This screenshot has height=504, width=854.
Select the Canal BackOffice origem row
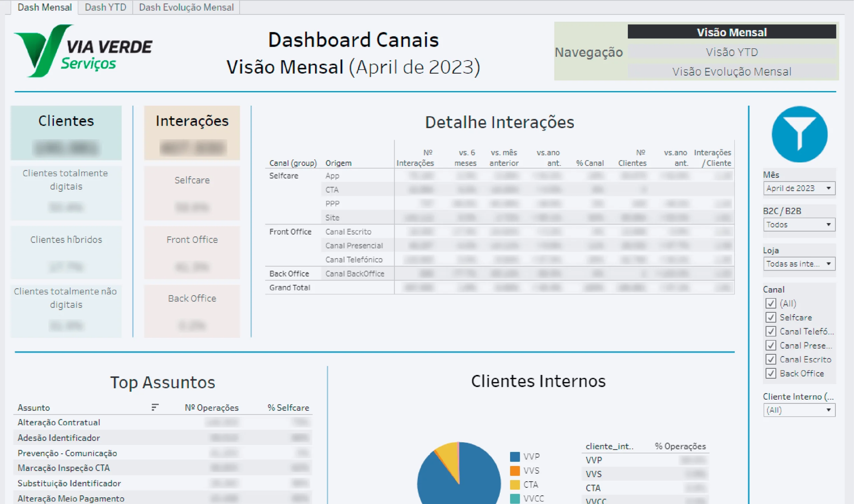tap(527, 274)
